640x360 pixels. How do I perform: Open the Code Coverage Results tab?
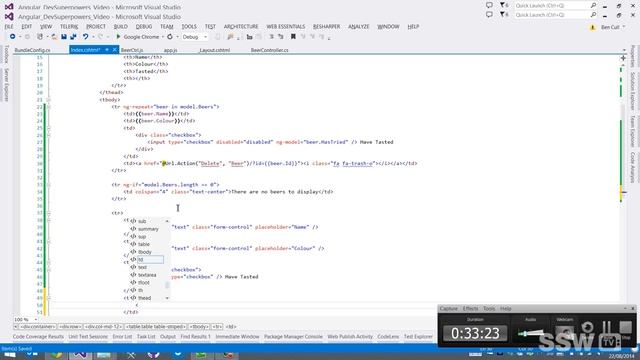pos(38,337)
